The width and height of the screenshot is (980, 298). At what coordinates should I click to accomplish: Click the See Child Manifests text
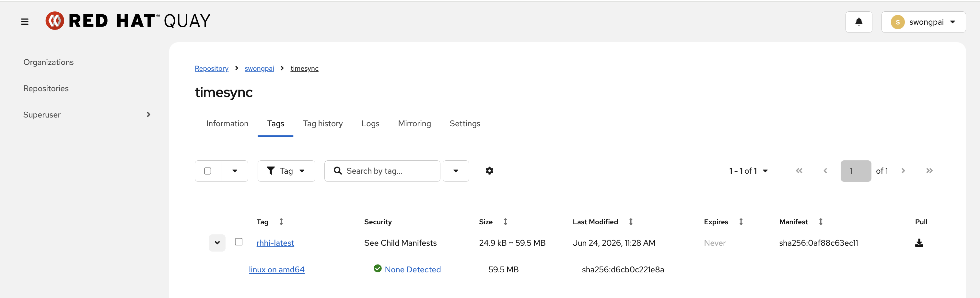tap(400, 243)
